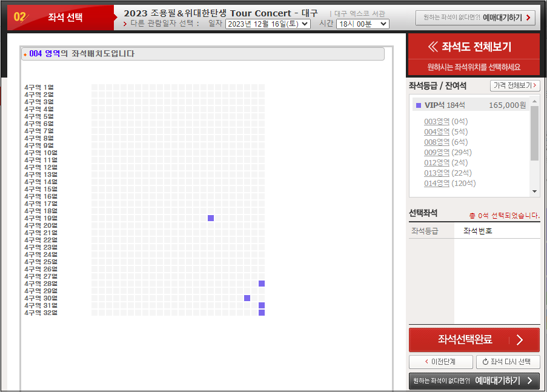The width and height of the screenshot is (547, 392).
Task: Click the 좌석 다시 선택 reset button
Action: pos(508,362)
